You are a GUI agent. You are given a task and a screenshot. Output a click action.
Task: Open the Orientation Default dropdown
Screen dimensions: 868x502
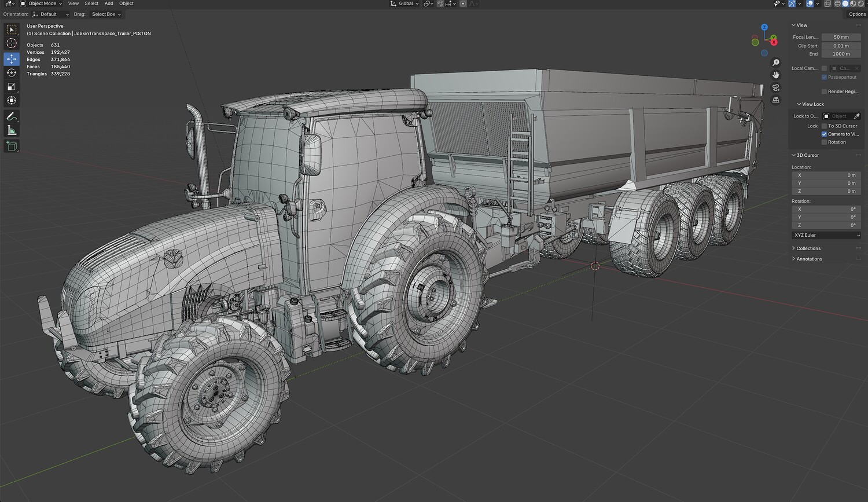51,14
